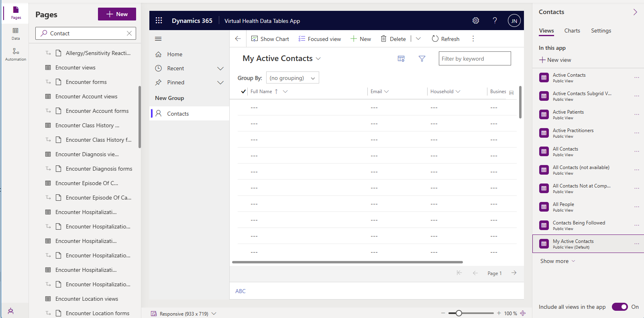Image resolution: width=644 pixels, height=318 pixels.
Task: Go to previous grid page
Action: 475,273
